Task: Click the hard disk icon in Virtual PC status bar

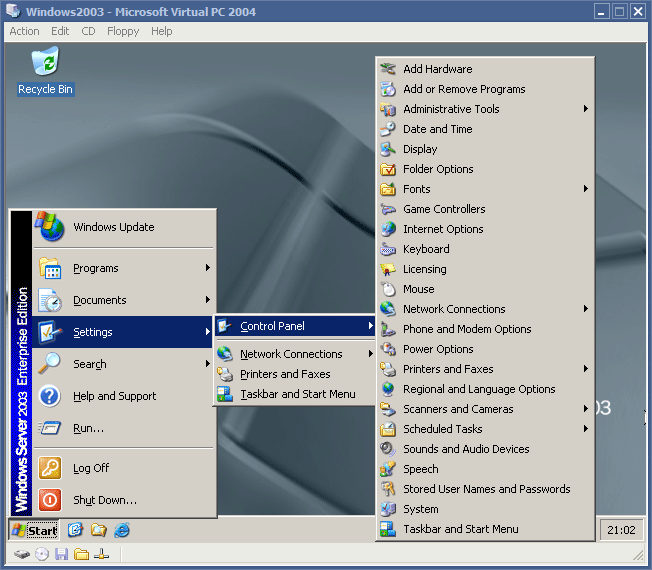Action: (22, 554)
